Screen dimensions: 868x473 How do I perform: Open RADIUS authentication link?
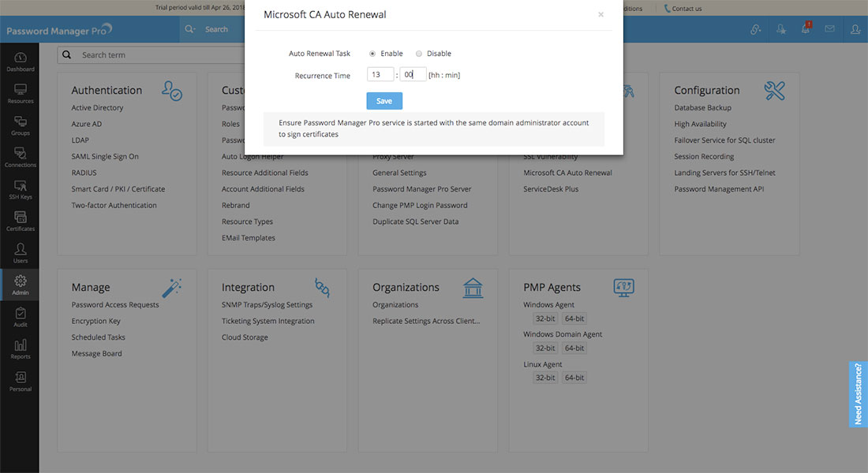pyautogui.click(x=84, y=173)
